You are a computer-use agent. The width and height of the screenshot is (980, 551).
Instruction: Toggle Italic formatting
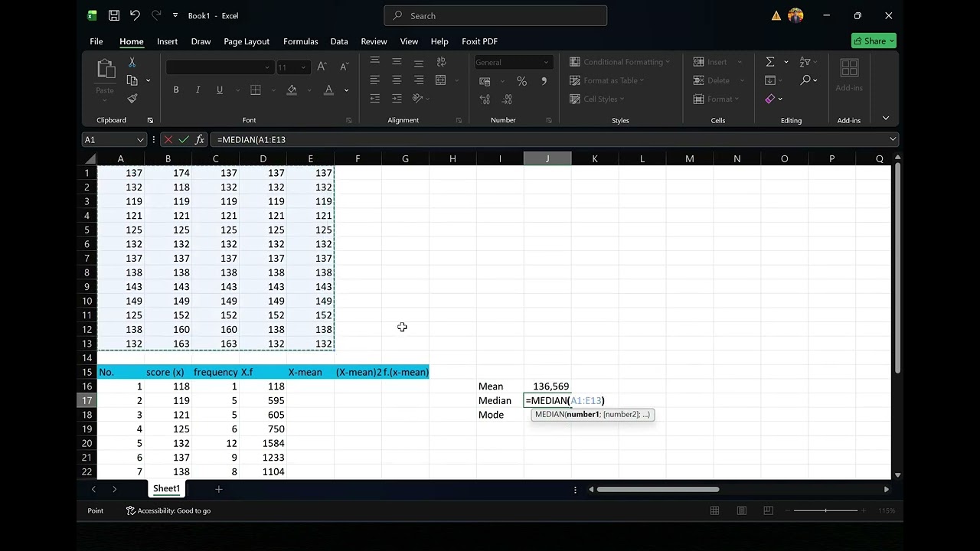(198, 90)
